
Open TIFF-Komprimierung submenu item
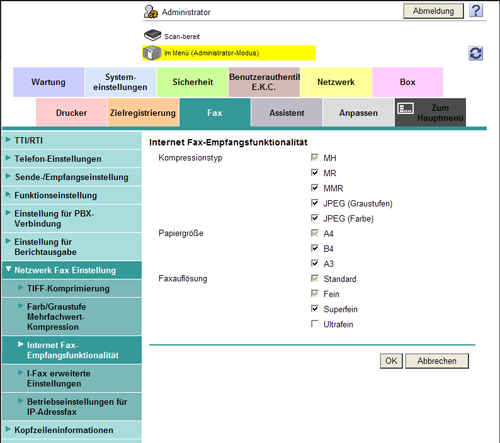(72, 289)
